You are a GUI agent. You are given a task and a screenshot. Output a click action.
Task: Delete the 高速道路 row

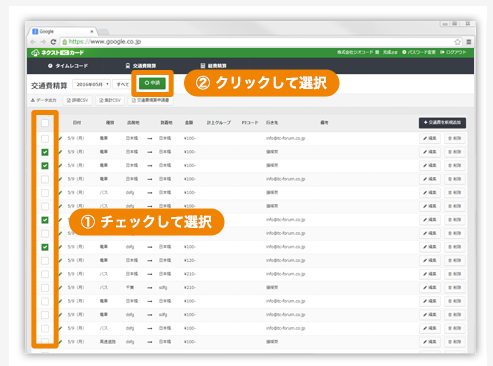coord(455,342)
